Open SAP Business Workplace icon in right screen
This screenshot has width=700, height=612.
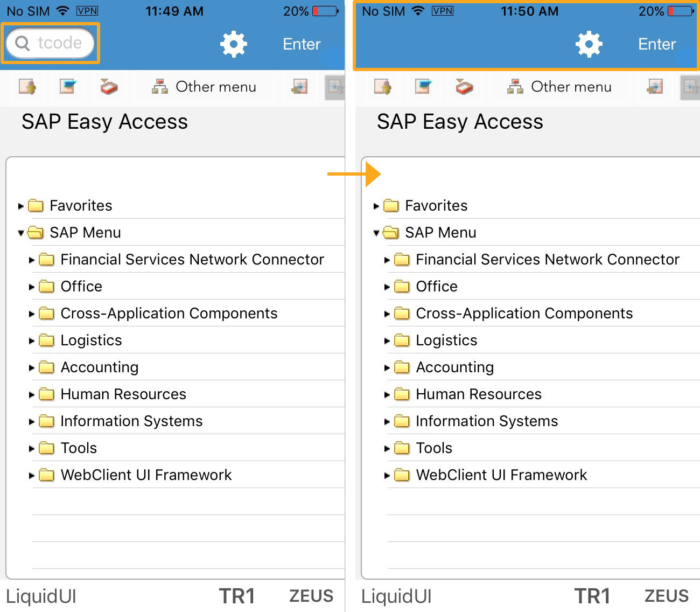464,86
